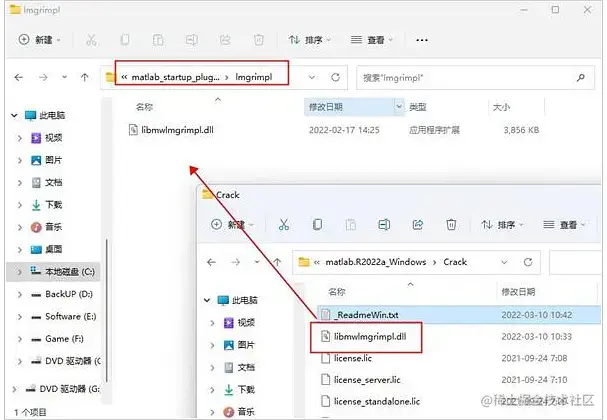Screen dimensions: 607x420
Task: Click matlab_startup_plug... breadcrumb in address bar
Action: pos(175,77)
